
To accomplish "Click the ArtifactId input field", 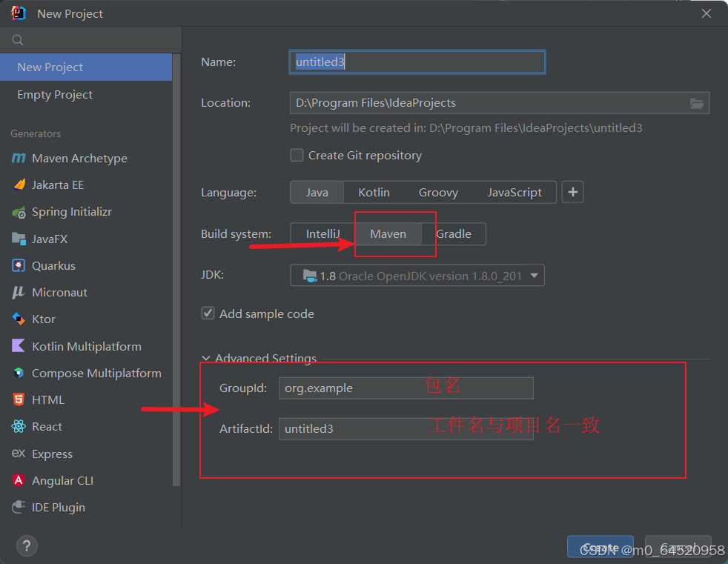I will (x=406, y=429).
